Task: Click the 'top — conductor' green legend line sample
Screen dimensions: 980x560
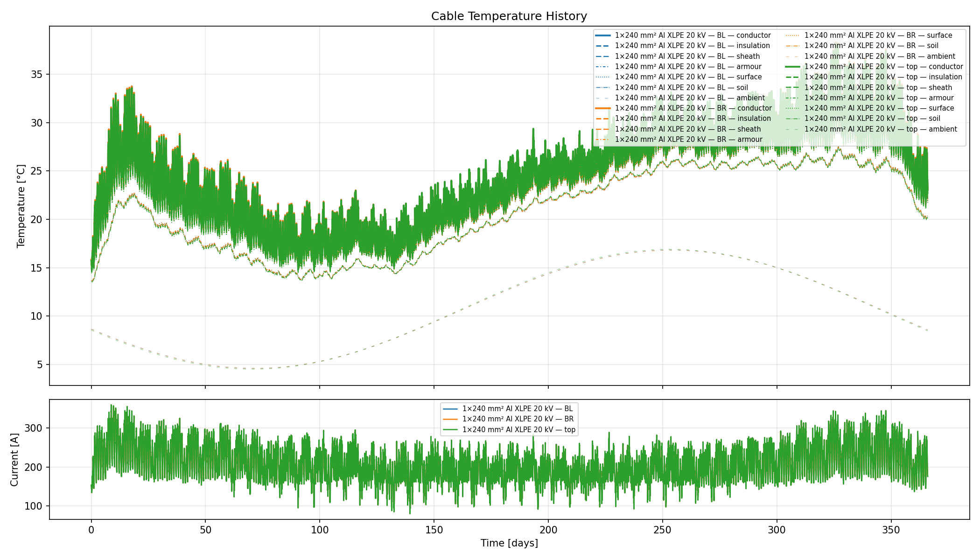Action: coord(793,67)
